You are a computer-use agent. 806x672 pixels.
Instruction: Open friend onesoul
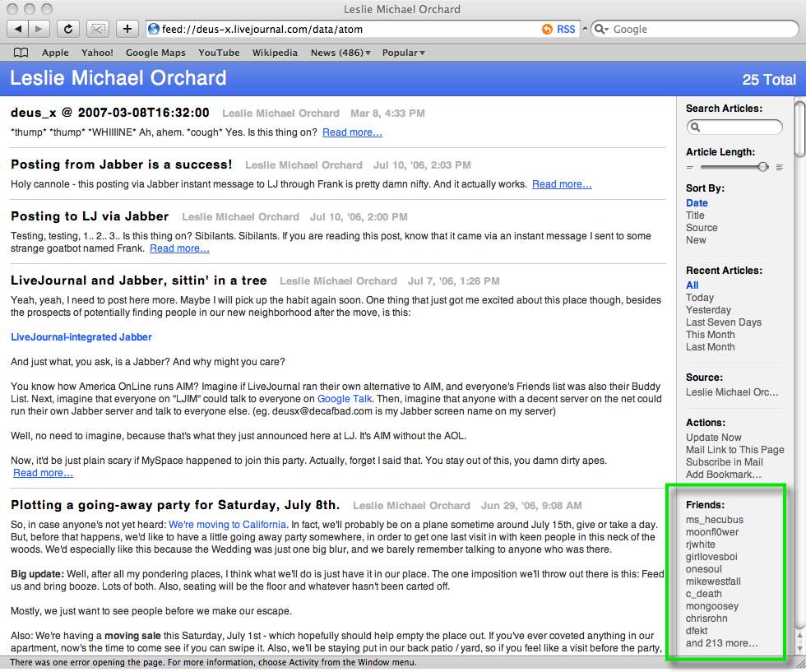(x=703, y=569)
